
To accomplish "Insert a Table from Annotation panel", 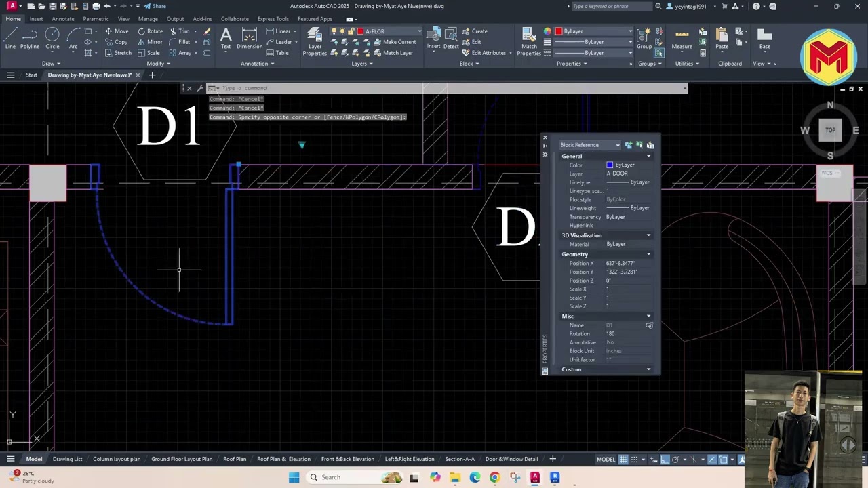I will [277, 53].
